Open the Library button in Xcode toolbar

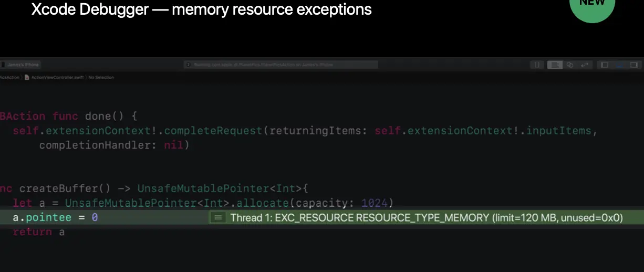click(537, 65)
